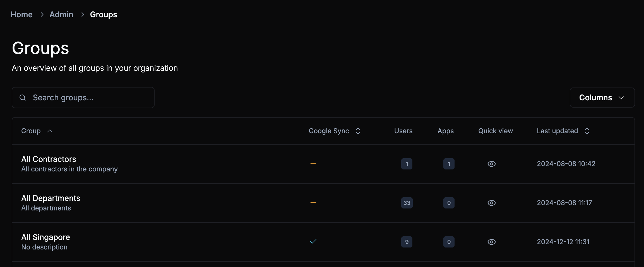Open quick view for All Contractors

tap(491, 164)
